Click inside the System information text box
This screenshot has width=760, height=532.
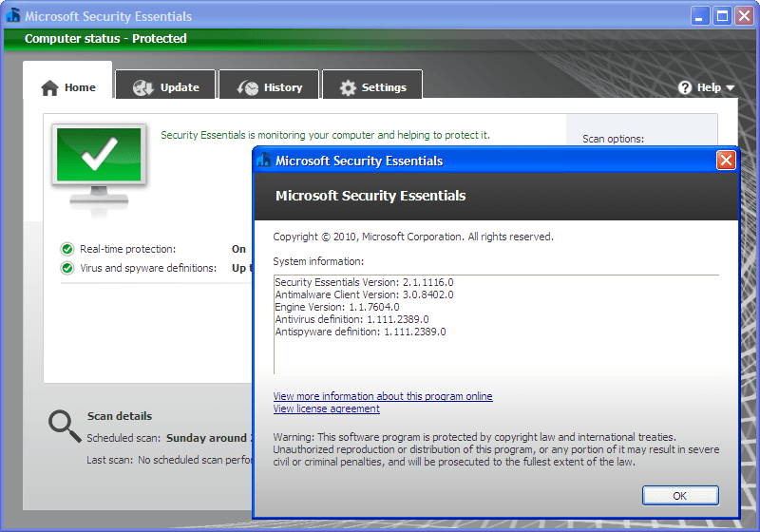pyautogui.click(x=496, y=325)
